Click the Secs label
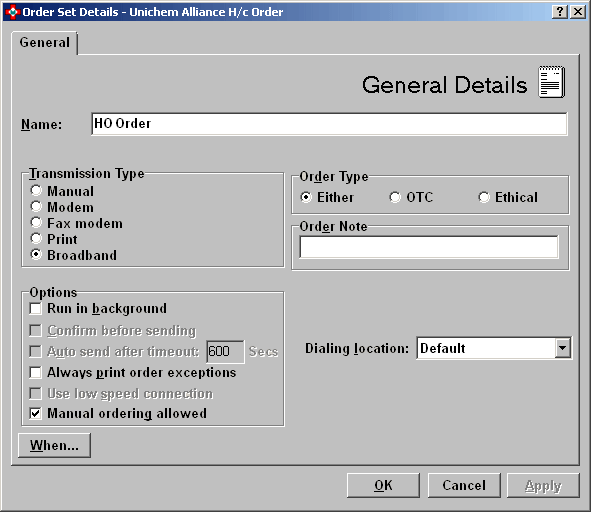 [x=263, y=352]
